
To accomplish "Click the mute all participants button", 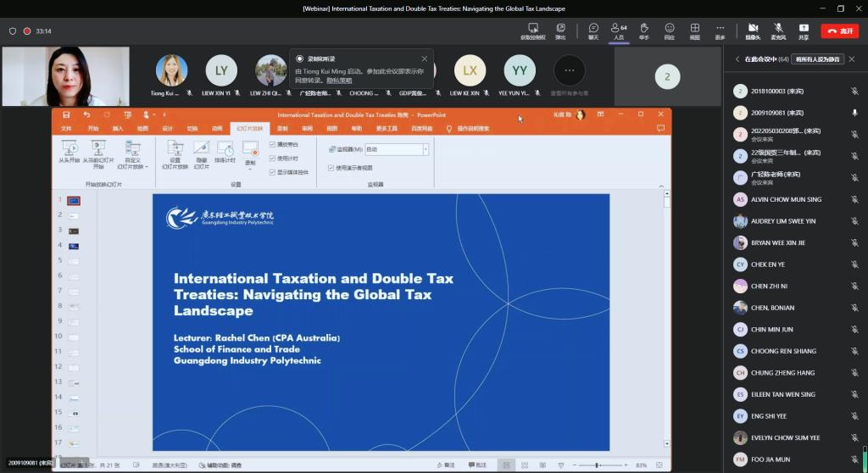I will point(818,59).
